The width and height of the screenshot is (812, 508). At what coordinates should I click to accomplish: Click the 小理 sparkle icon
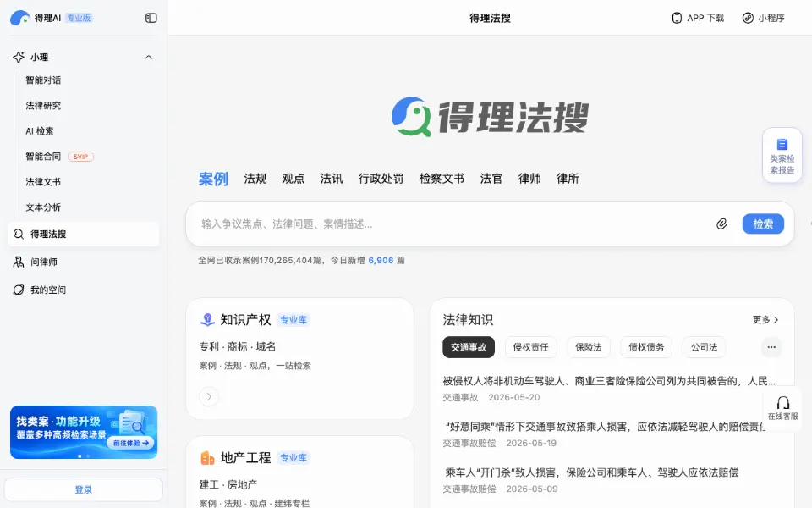coord(19,57)
